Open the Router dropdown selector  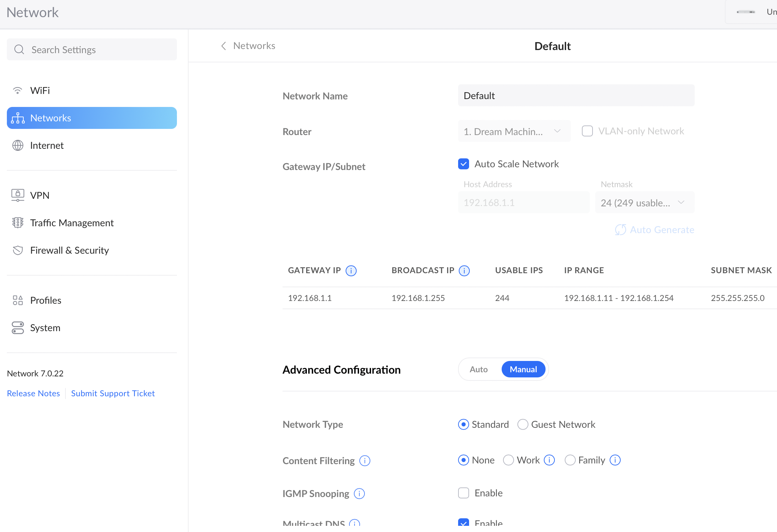point(514,131)
